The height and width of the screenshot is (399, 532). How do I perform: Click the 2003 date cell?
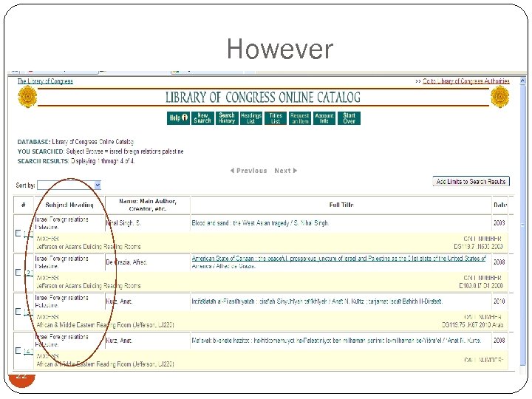499,223
